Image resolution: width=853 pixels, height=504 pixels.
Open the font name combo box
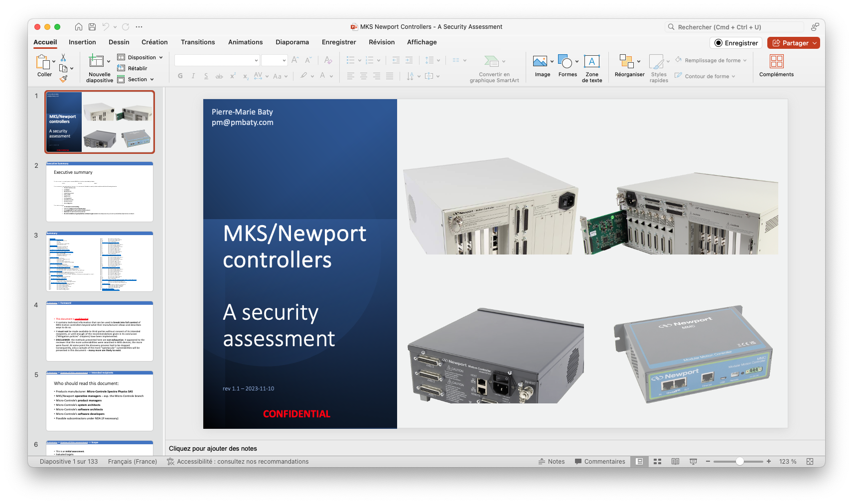click(217, 60)
